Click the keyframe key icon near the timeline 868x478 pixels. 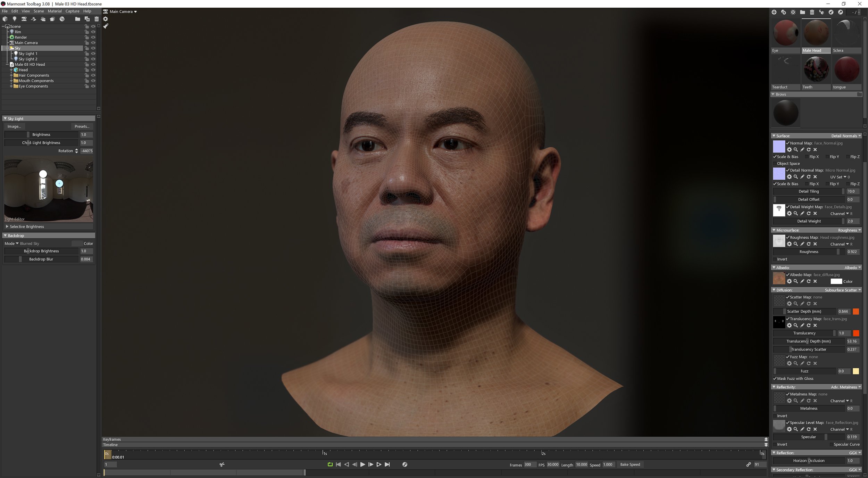[x=405, y=464]
